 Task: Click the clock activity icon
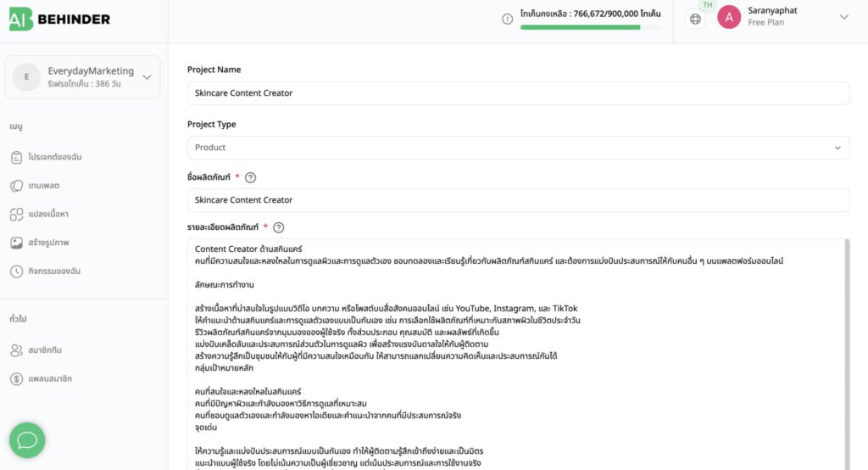coord(17,271)
